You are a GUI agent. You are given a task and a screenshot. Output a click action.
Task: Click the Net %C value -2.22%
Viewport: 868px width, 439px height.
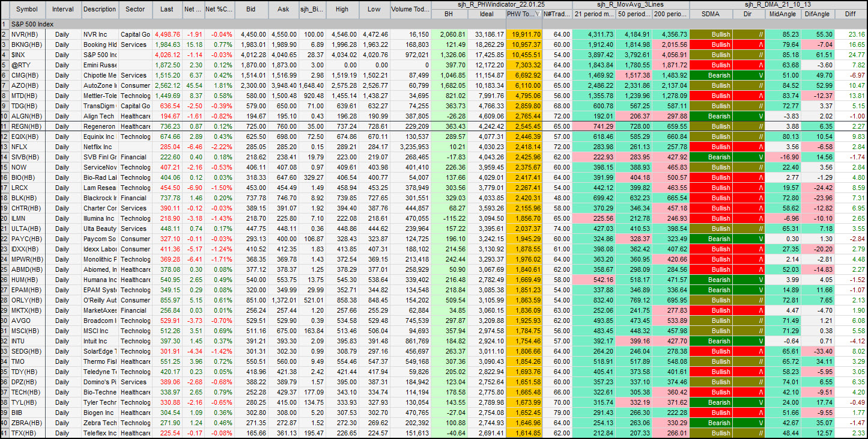[219, 147]
